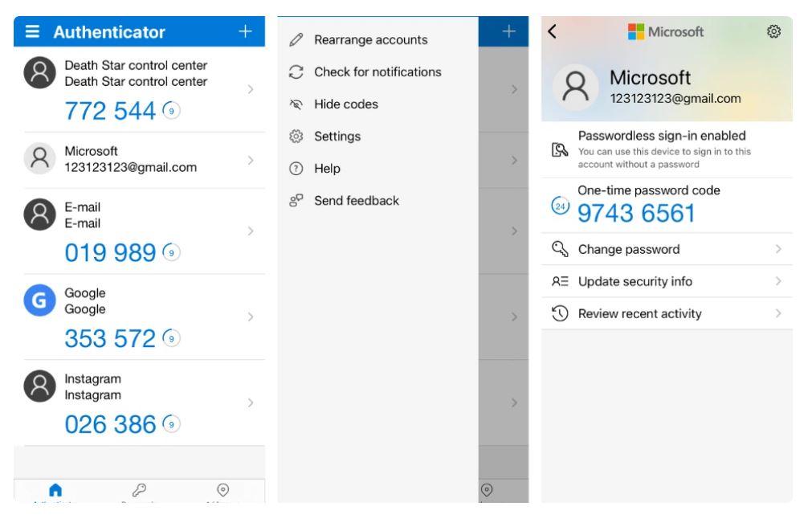Image resolution: width=812 pixels, height=519 pixels.
Task: Click the plus icon in the dimmed header
Action: tap(509, 31)
